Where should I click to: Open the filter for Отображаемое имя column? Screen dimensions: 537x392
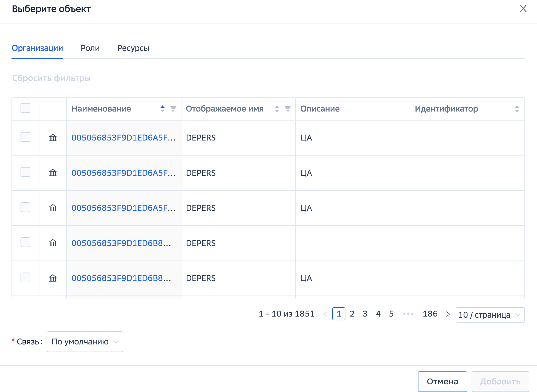[x=287, y=109]
